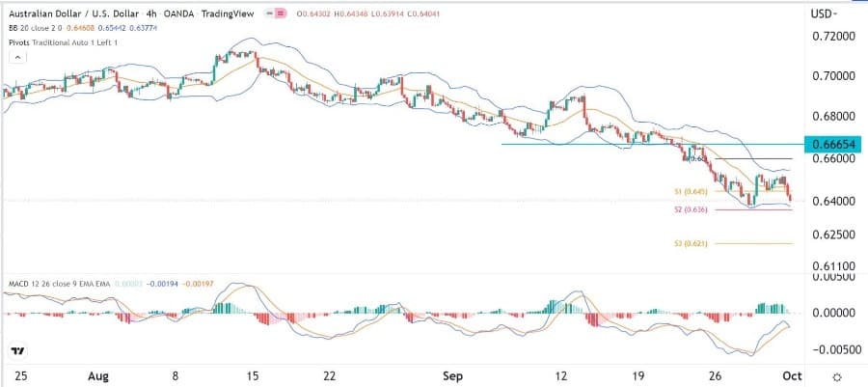
Task: Click the 0.61100 price axis label
Action: point(833,266)
